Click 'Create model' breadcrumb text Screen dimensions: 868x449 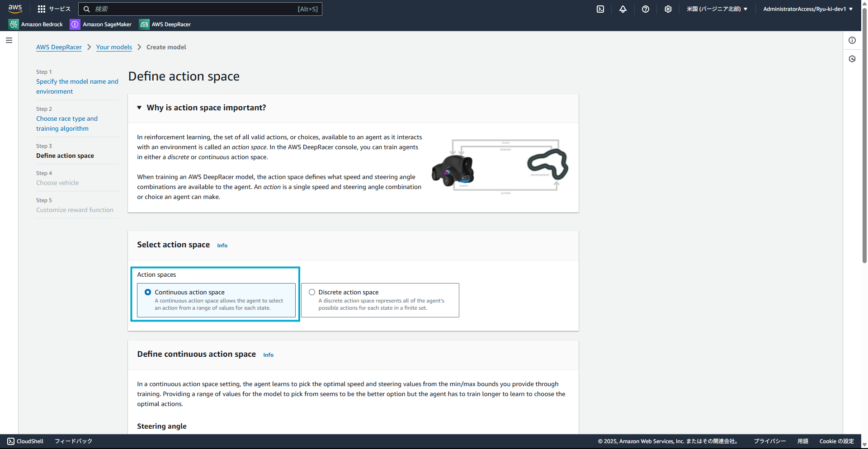point(166,47)
